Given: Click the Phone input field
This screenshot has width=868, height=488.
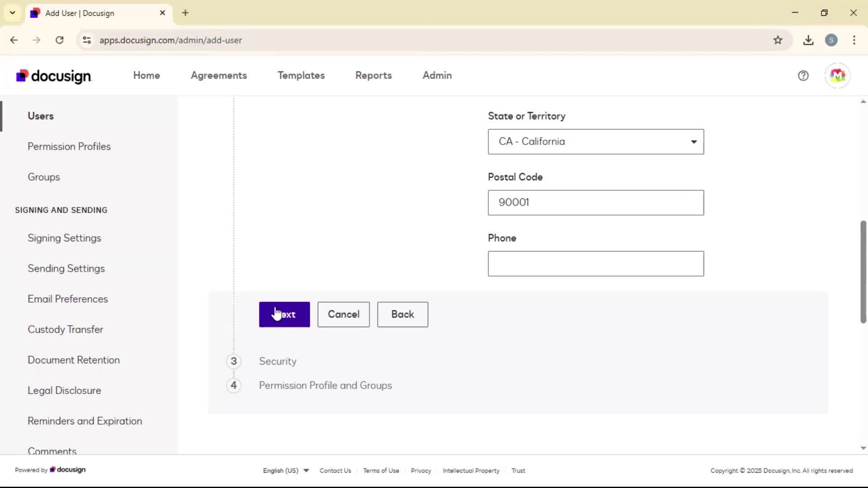Looking at the screenshot, I should coord(595,263).
